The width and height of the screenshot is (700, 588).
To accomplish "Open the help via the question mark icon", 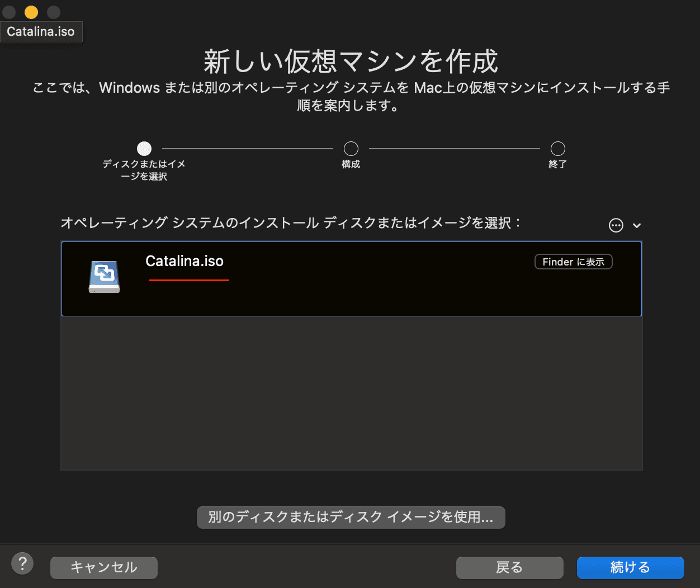I will [x=22, y=563].
